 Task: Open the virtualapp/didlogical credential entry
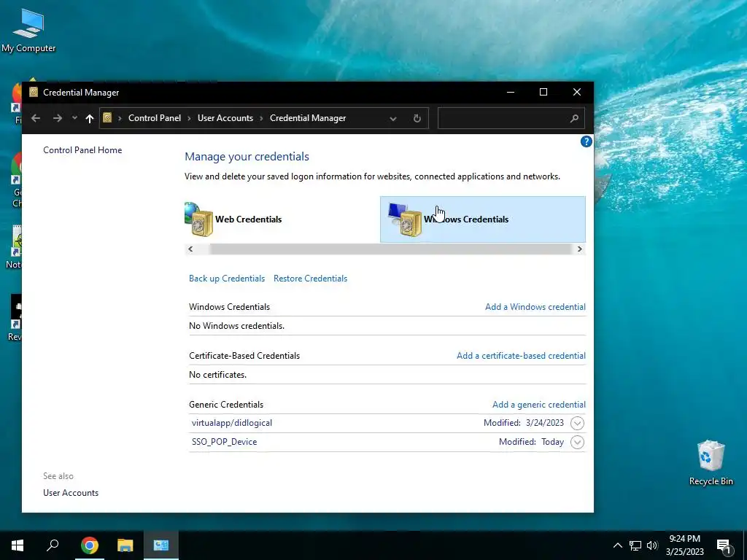pyautogui.click(x=232, y=423)
